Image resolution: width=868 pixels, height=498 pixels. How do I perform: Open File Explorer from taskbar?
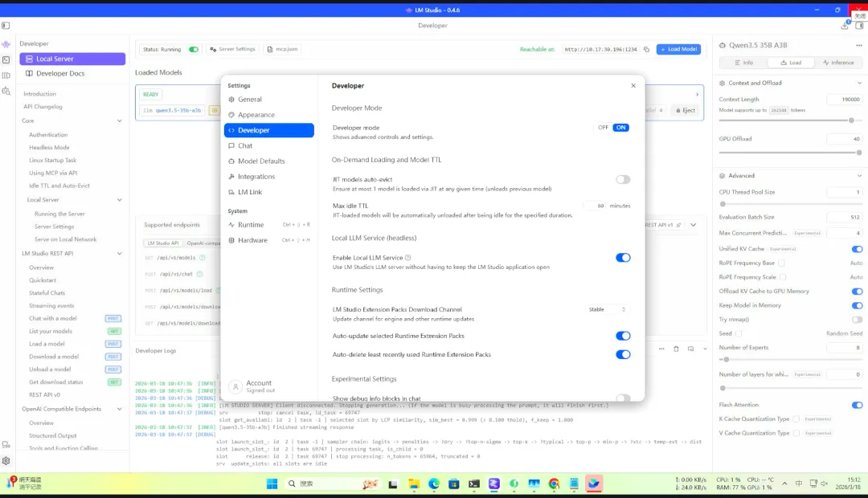coord(414,484)
